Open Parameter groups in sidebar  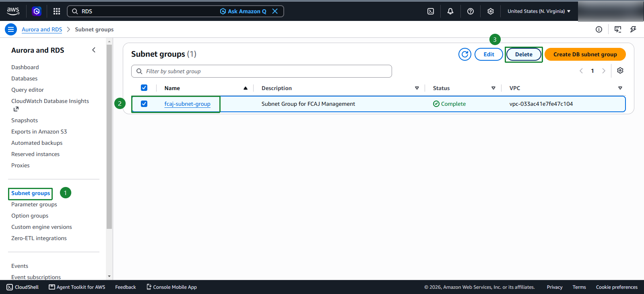tap(34, 204)
